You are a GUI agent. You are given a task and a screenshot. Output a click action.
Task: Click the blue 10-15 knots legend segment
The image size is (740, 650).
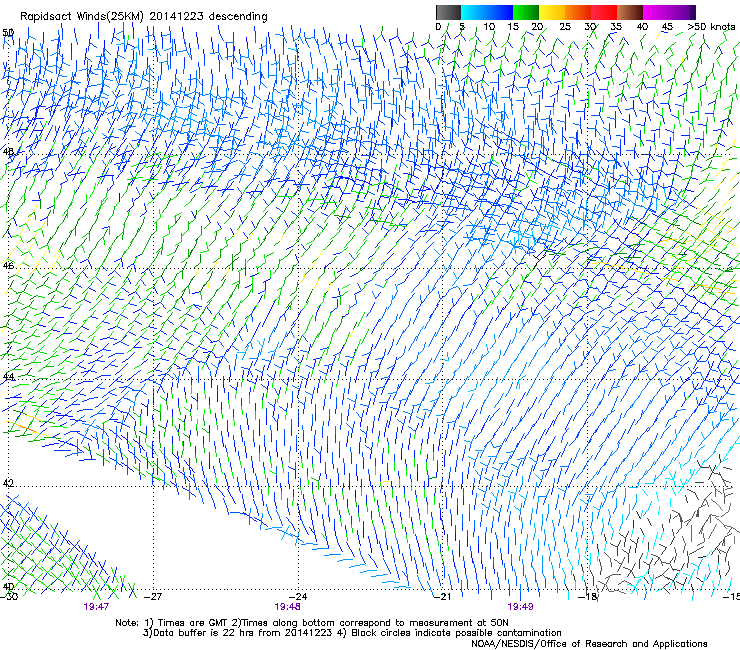pyautogui.click(x=499, y=12)
